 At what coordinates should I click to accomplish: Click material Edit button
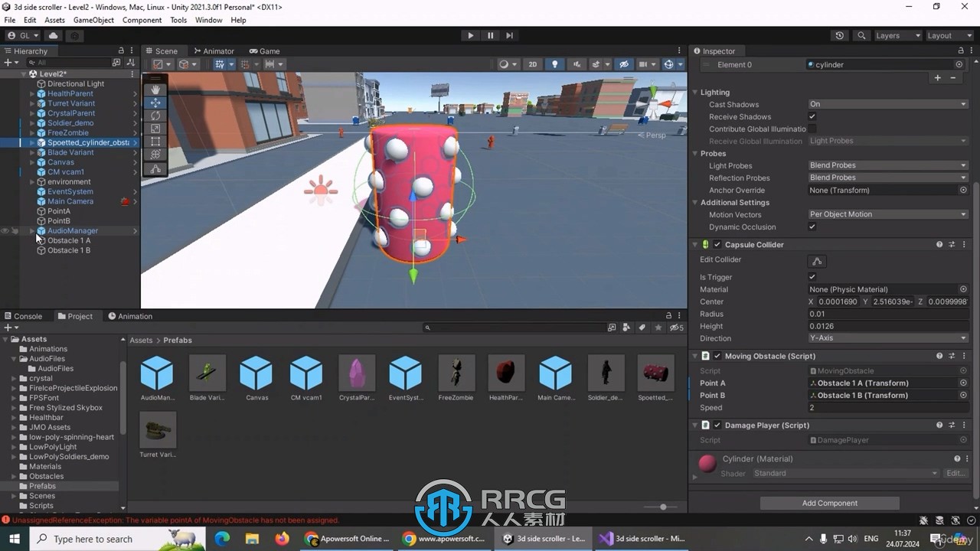pos(955,473)
